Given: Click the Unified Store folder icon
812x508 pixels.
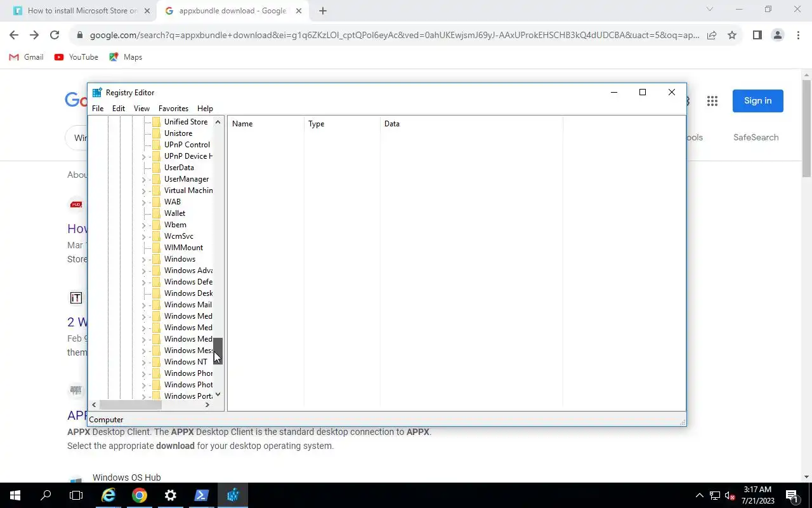Looking at the screenshot, I should pyautogui.click(x=156, y=122).
